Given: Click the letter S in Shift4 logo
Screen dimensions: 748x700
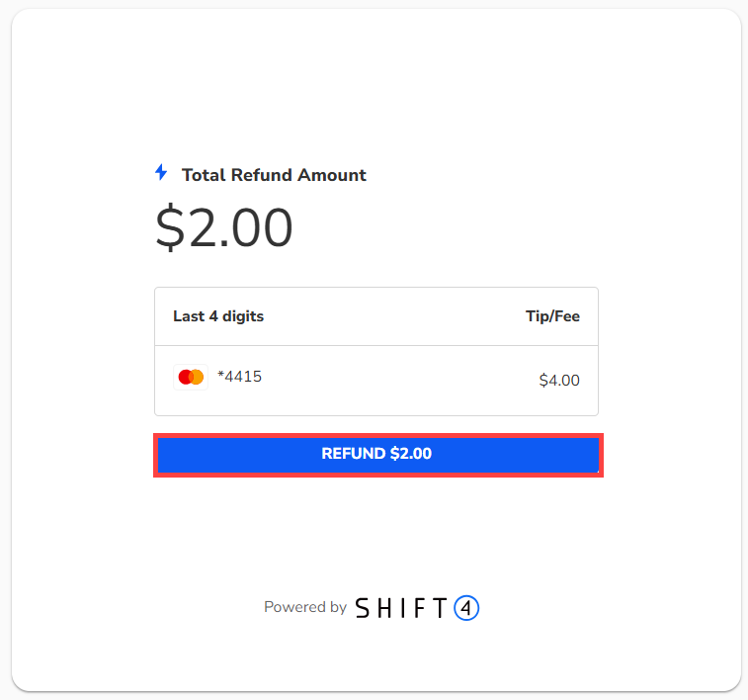Looking at the screenshot, I should pos(363,607).
